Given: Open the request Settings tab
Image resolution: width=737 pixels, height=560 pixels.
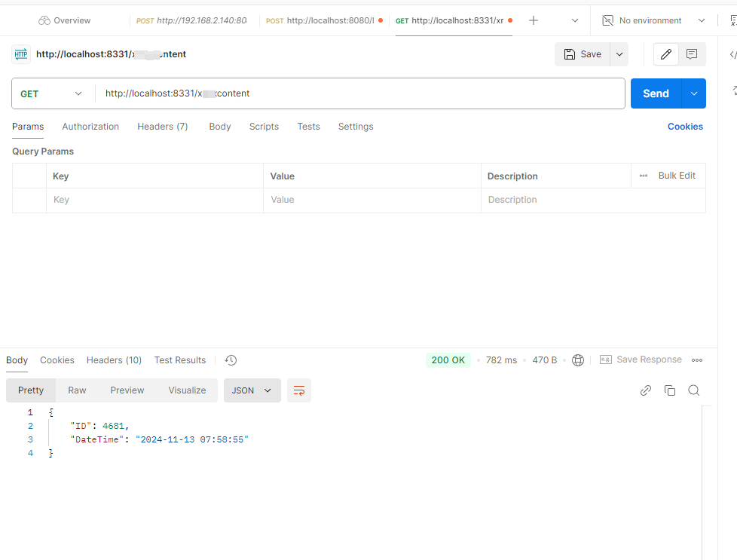Looking at the screenshot, I should 356,127.
